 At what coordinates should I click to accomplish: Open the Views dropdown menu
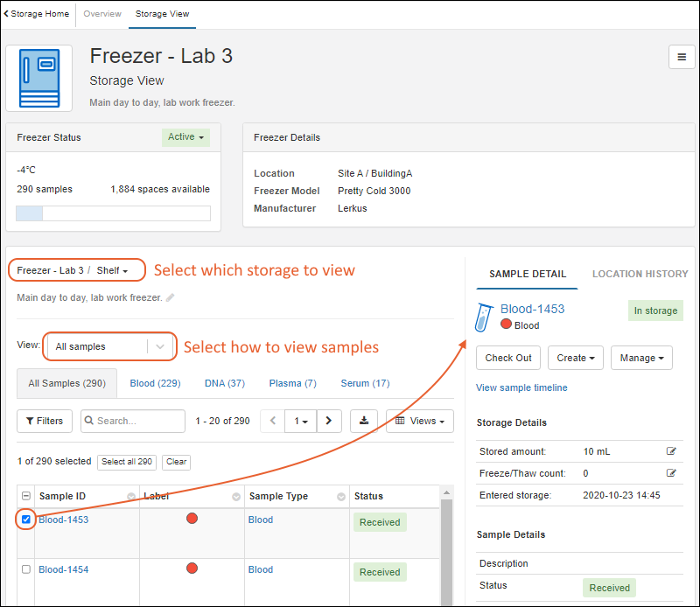[420, 421]
